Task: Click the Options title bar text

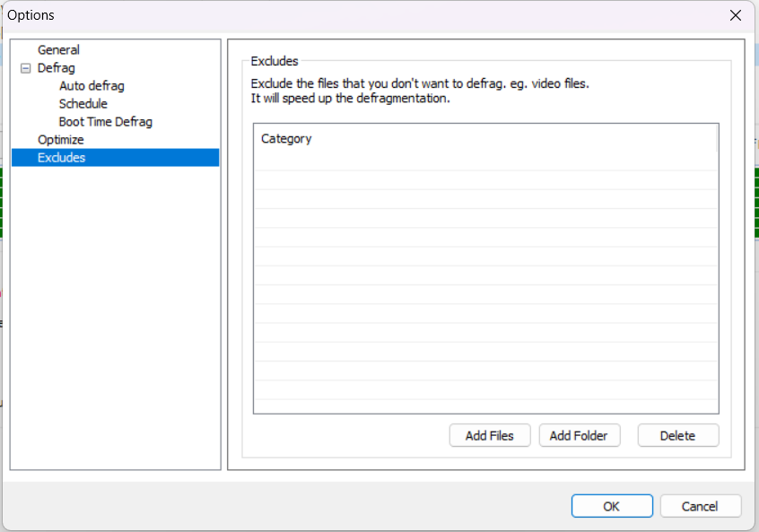Action: pyautogui.click(x=31, y=15)
